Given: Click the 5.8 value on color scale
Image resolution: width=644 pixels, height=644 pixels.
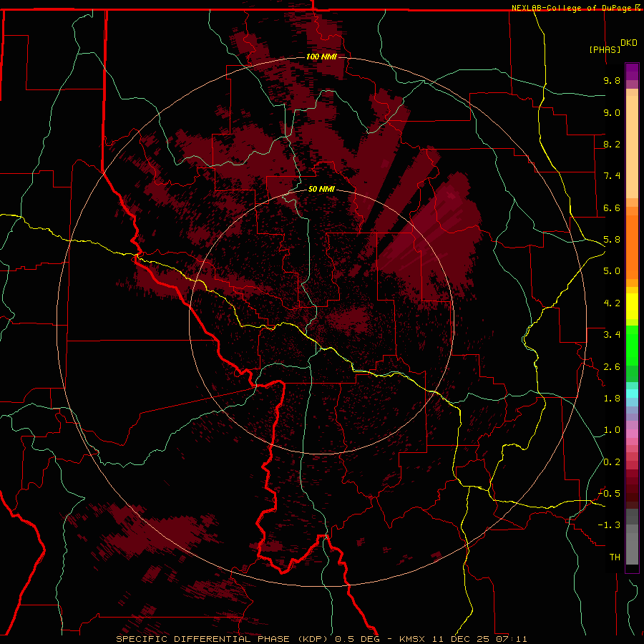Looking at the screenshot, I should (x=612, y=240).
